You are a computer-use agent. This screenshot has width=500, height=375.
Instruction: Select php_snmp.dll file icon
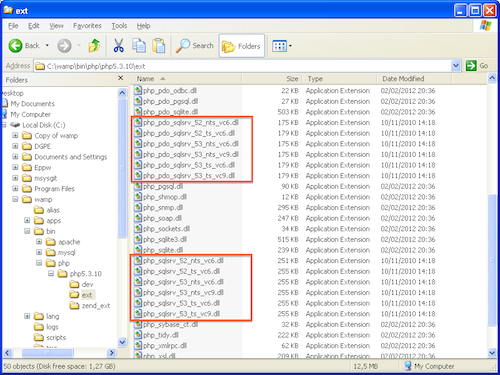138,207
